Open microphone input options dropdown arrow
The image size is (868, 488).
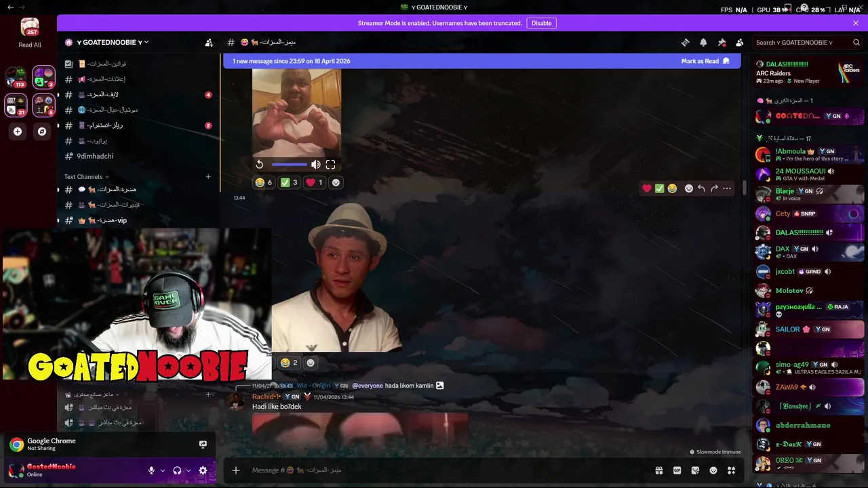pos(162,470)
